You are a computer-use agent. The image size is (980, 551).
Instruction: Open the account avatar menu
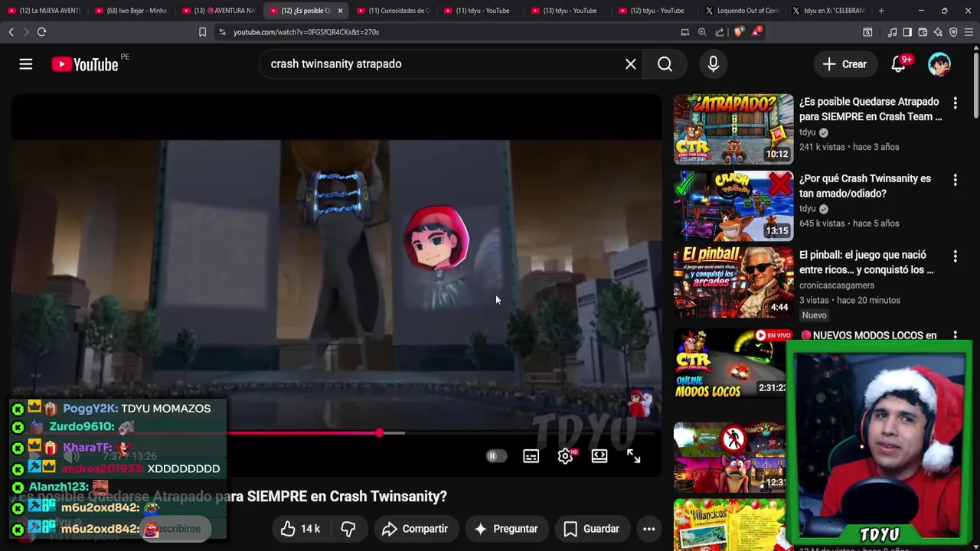click(939, 64)
